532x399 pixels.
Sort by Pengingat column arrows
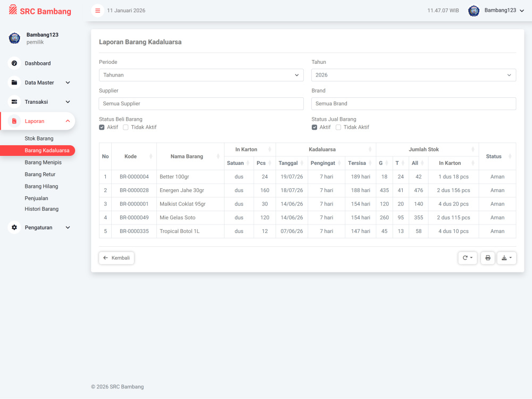click(339, 163)
